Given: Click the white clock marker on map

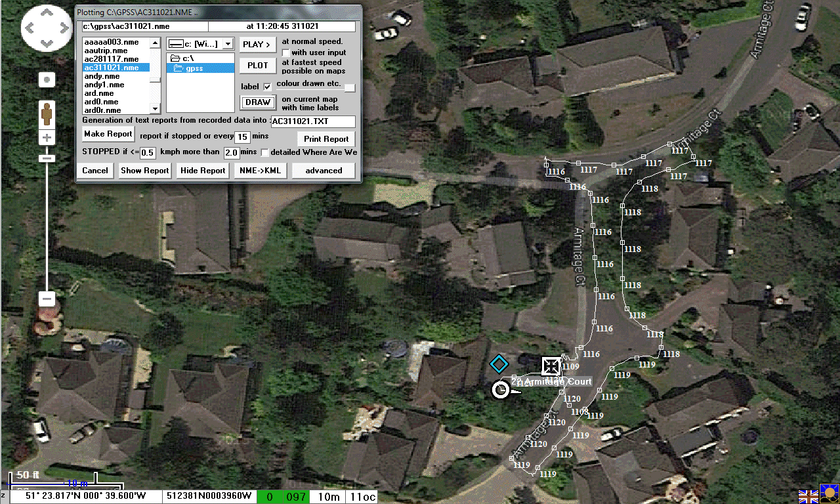Looking at the screenshot, I should (x=501, y=390).
